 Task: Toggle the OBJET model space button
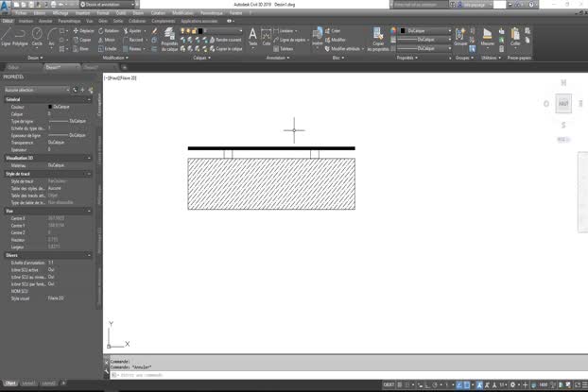point(389,384)
